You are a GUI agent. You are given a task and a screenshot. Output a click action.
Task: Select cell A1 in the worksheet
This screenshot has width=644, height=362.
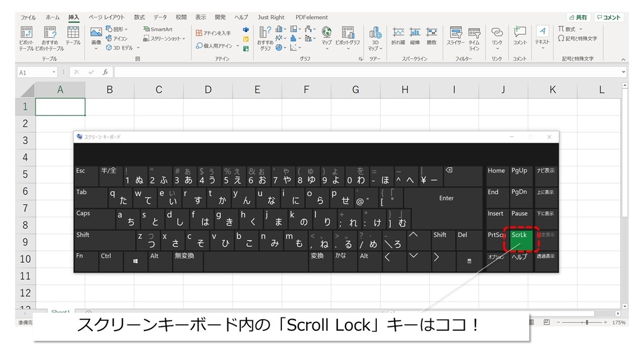click(60, 107)
